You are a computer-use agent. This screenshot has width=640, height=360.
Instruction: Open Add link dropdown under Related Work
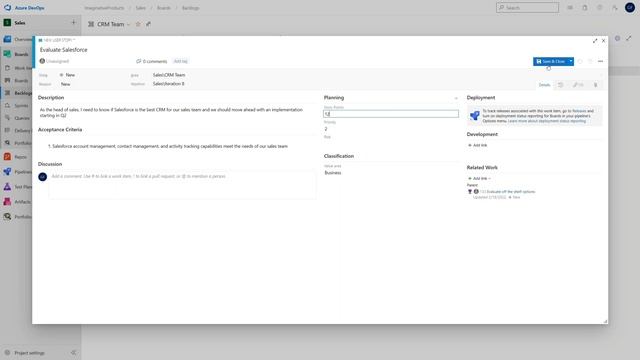pos(479,178)
